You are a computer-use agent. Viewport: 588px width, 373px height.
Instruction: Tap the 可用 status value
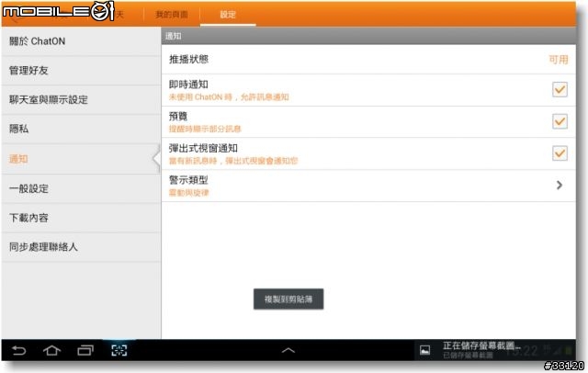point(559,60)
